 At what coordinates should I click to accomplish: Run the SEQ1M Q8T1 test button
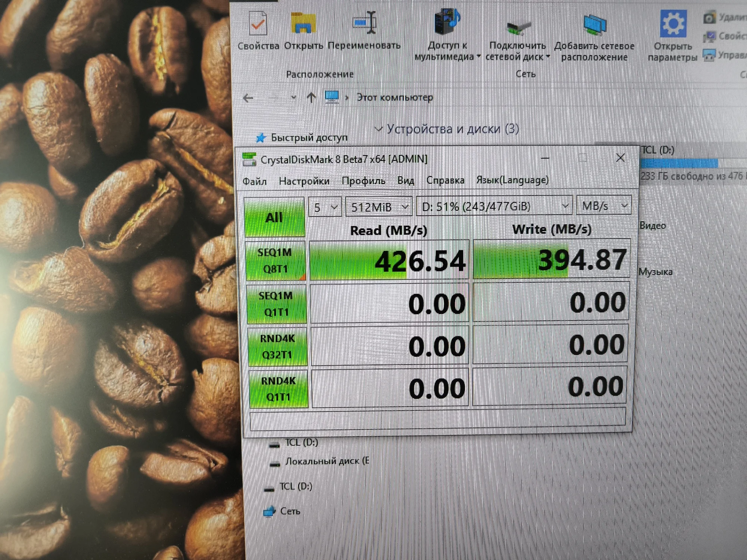coord(275,260)
